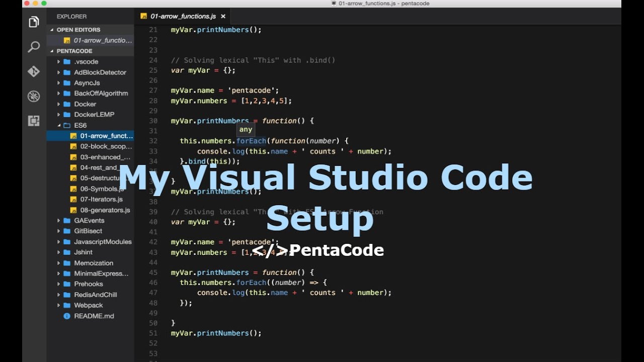The width and height of the screenshot is (644, 362).
Task: Close the 01-arrow_functions.js editor tab
Action: 223,17
